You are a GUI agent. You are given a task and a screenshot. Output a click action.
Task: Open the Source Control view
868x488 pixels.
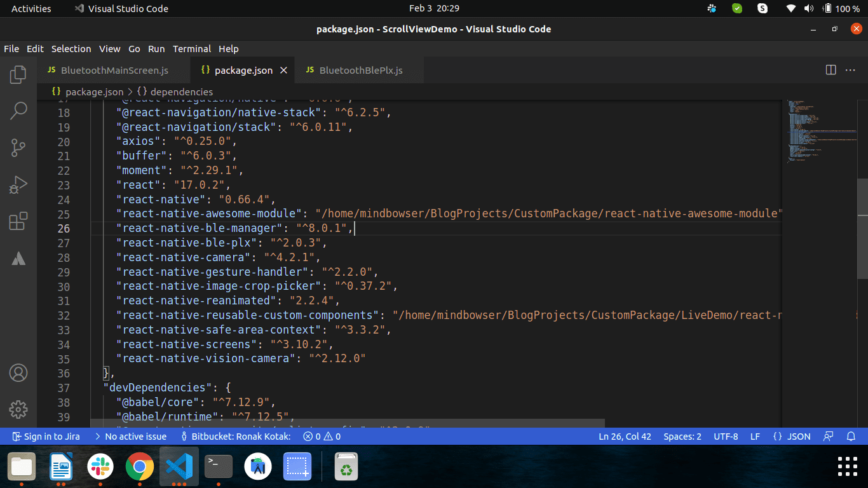click(18, 148)
